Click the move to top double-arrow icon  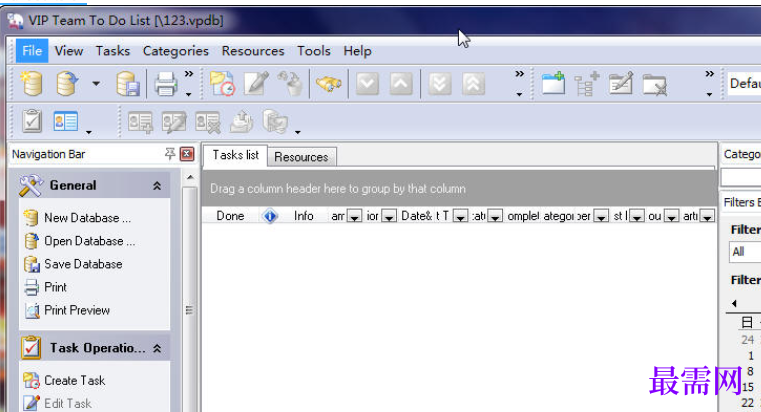point(474,84)
